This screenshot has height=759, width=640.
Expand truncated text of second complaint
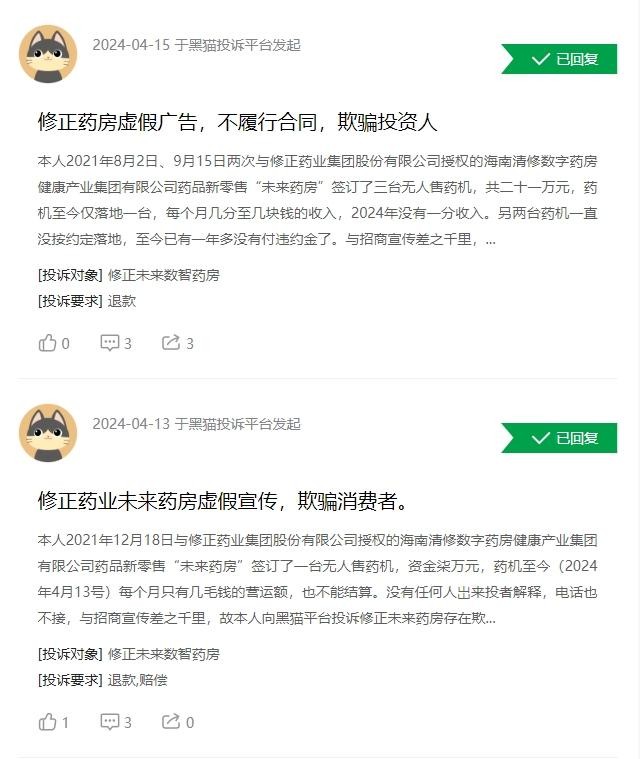click(490, 619)
